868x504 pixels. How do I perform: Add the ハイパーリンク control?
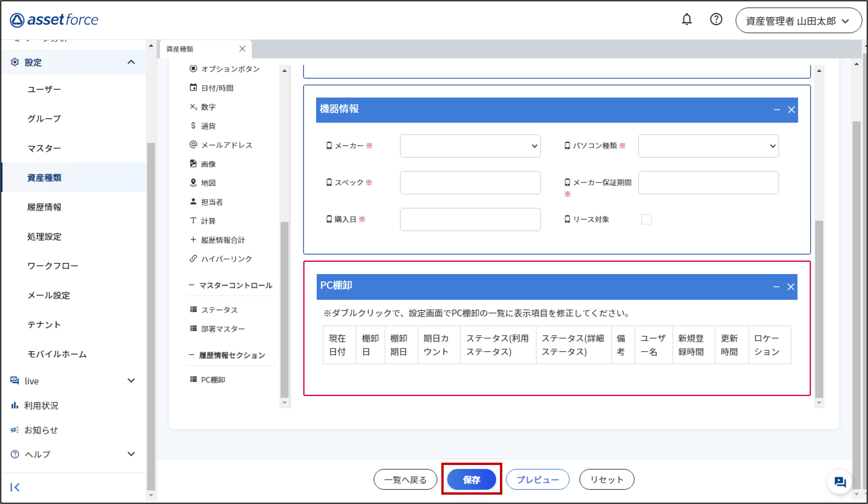click(221, 259)
